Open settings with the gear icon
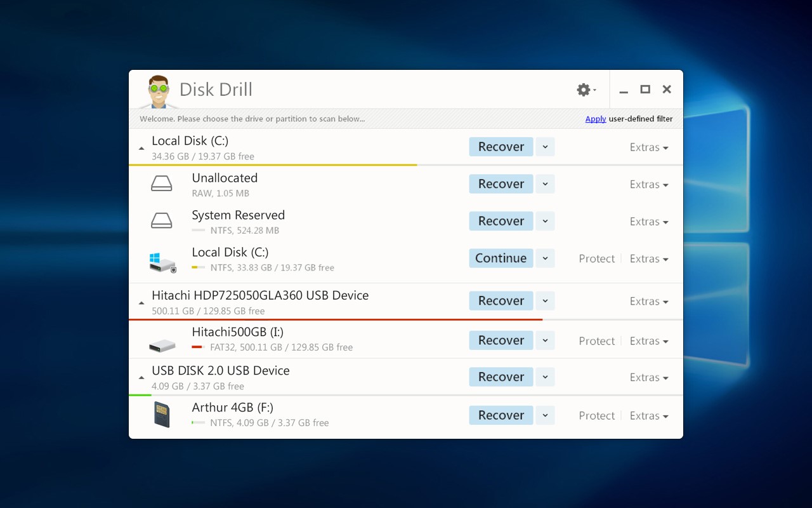This screenshot has width=812, height=508. [x=582, y=90]
